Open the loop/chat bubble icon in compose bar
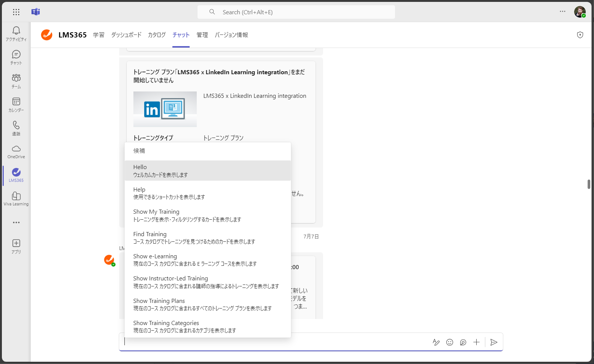The width and height of the screenshot is (594, 364). (463, 342)
